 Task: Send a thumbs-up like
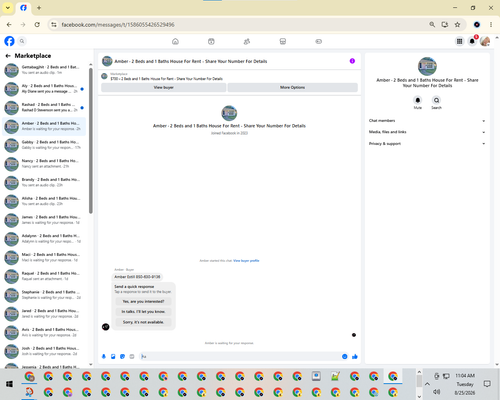[x=355, y=357]
